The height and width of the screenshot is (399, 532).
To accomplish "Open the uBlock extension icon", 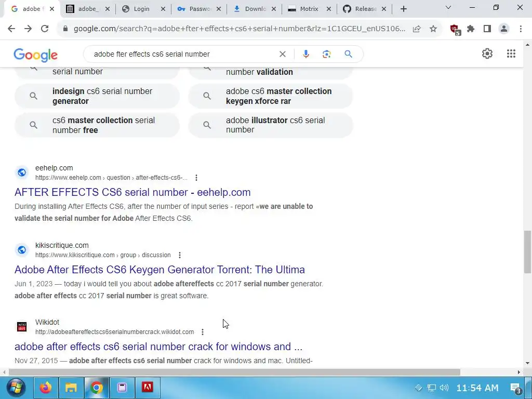I will [x=455, y=30].
